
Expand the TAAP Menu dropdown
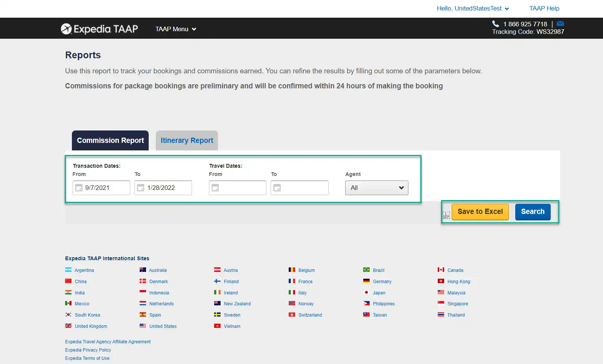tap(176, 29)
